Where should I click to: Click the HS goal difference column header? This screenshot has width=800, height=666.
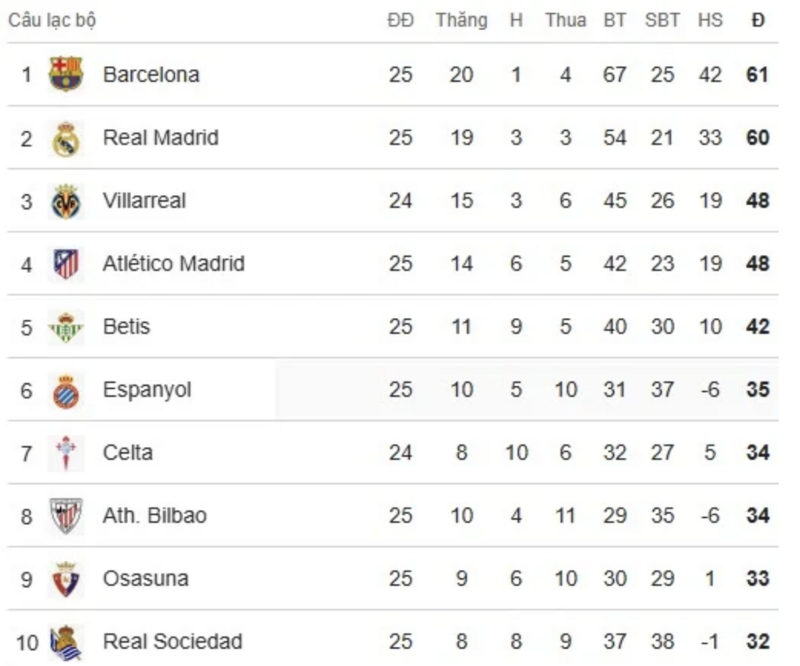[x=710, y=20]
